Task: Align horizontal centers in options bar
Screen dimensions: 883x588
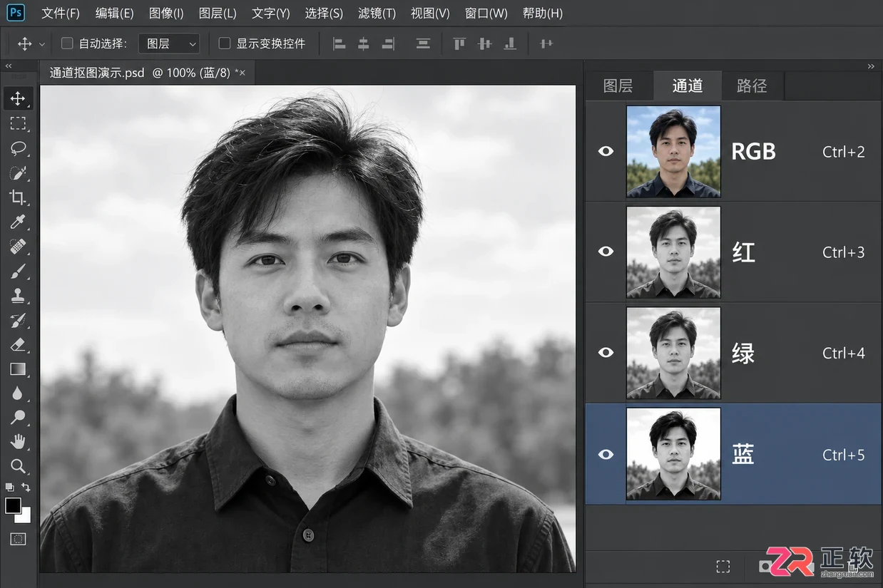Action: (364, 43)
